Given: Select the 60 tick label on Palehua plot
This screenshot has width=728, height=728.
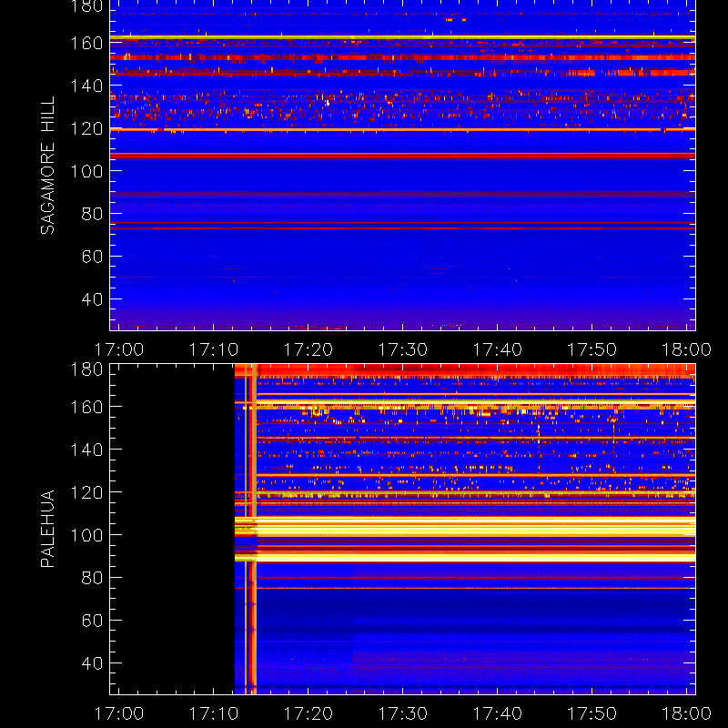Looking at the screenshot, I should point(92,621).
